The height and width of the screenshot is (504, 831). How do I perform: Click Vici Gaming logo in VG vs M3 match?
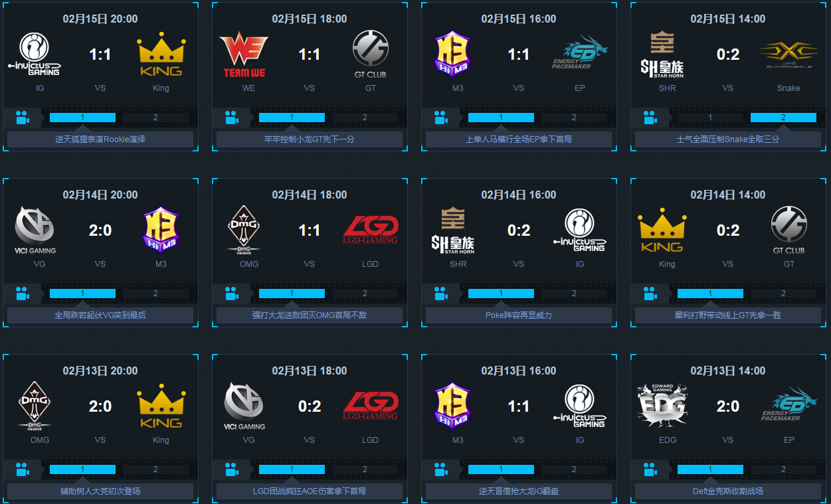[x=35, y=230]
